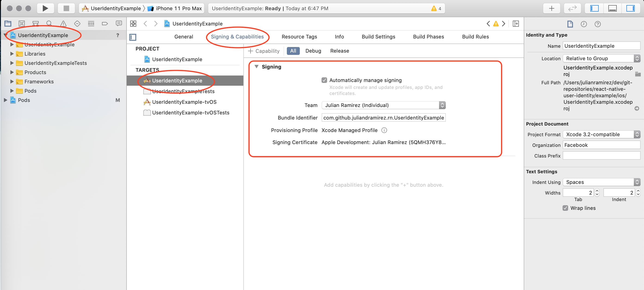Open the related items grid icon
The width and height of the screenshot is (644, 290).
coord(133,24)
